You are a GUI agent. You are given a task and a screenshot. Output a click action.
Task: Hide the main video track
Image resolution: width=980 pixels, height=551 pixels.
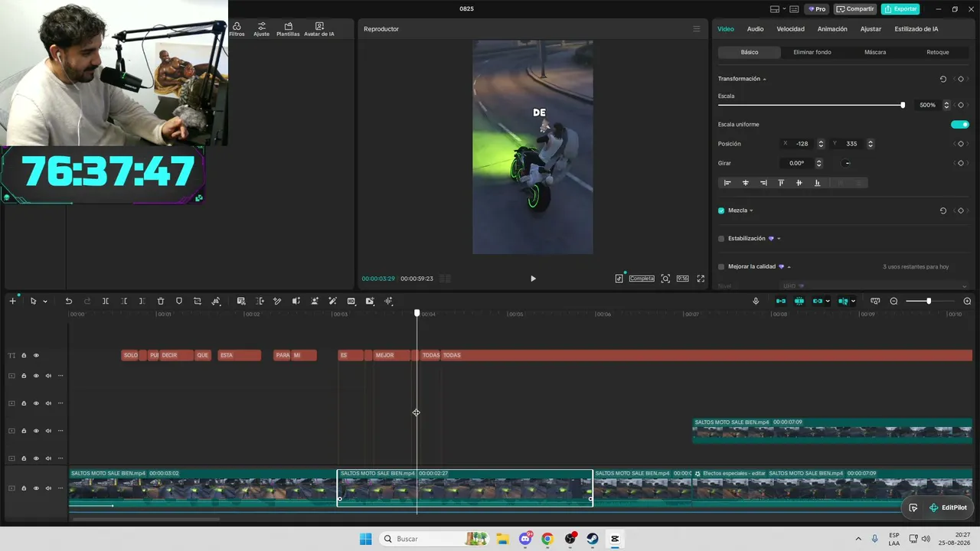36,488
